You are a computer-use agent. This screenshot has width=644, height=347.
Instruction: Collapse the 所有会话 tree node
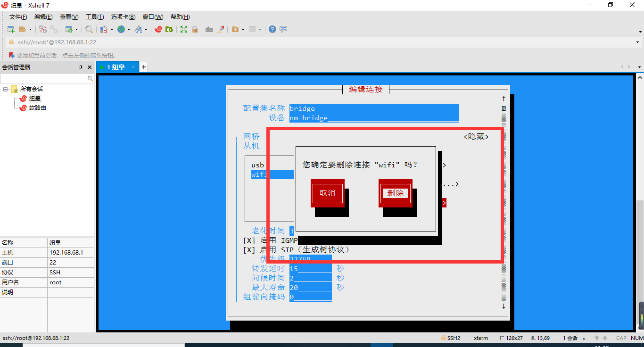click(5, 89)
